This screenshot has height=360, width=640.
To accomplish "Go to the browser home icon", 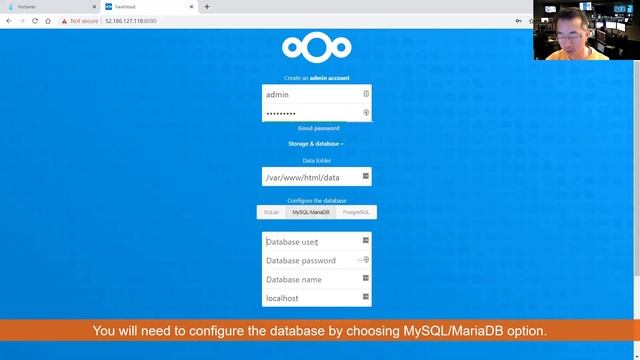I will (48, 21).
